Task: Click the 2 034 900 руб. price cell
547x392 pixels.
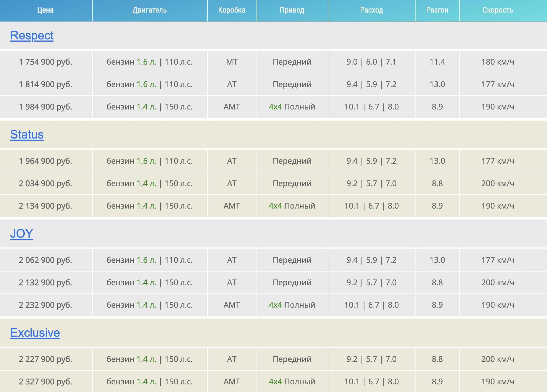Action: pyautogui.click(x=45, y=183)
